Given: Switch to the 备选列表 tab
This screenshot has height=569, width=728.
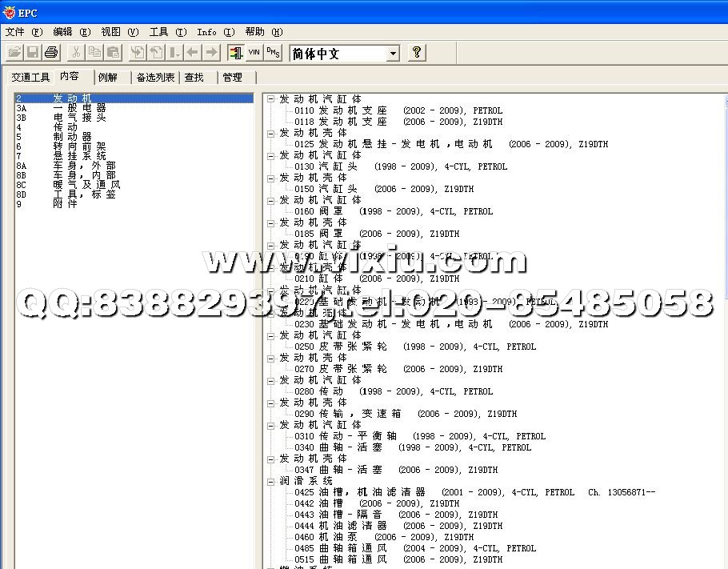Looking at the screenshot, I should [155, 78].
